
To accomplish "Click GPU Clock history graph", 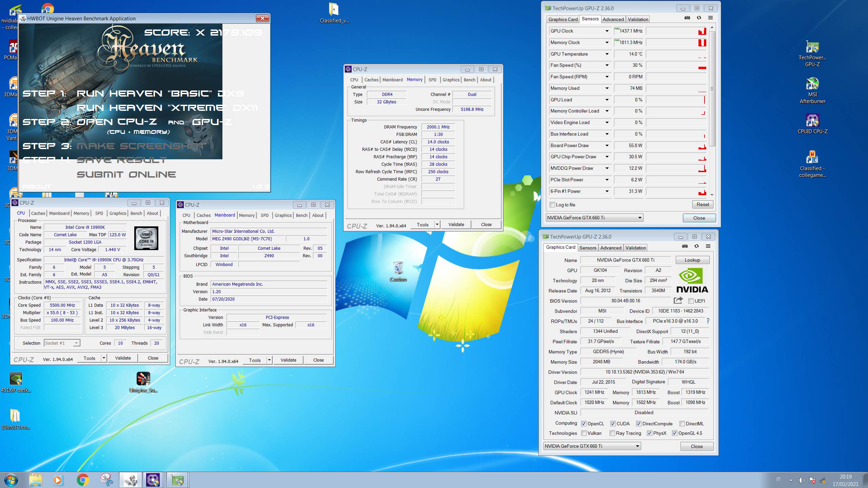I will coord(676,31).
